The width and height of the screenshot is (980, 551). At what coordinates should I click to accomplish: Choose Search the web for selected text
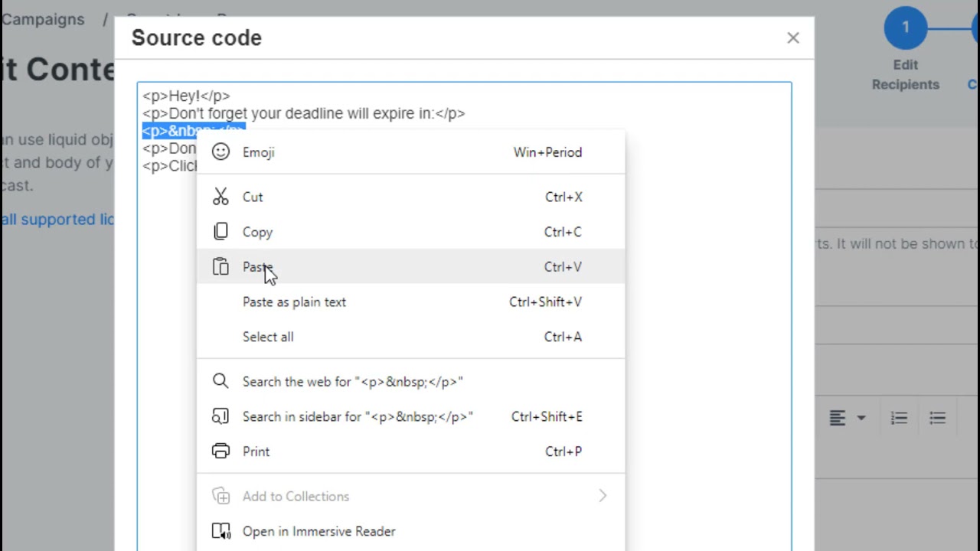tap(410, 381)
